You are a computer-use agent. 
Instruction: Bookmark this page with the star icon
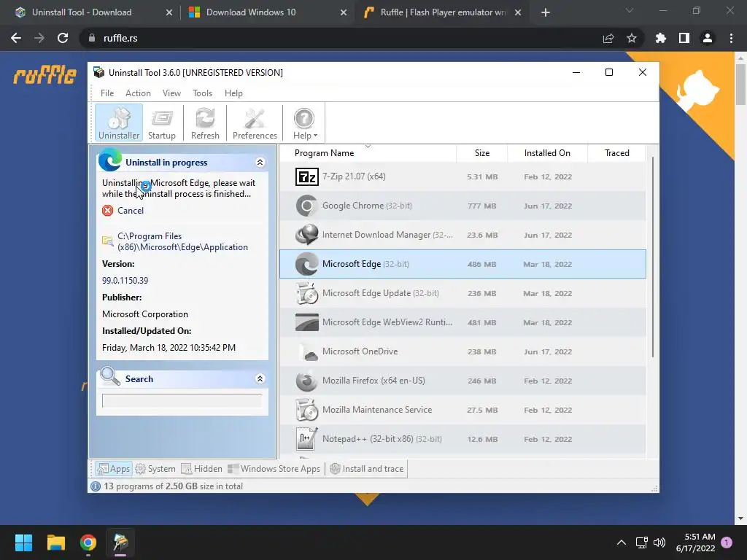tap(632, 38)
